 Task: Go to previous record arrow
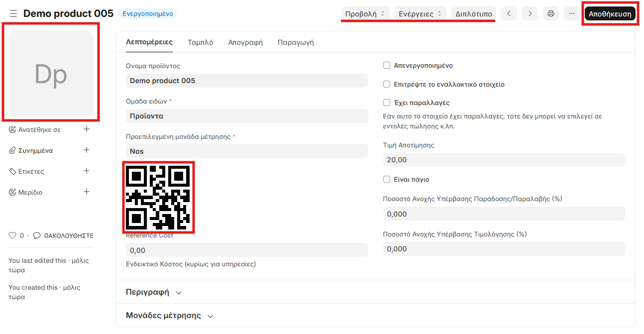coord(509,14)
